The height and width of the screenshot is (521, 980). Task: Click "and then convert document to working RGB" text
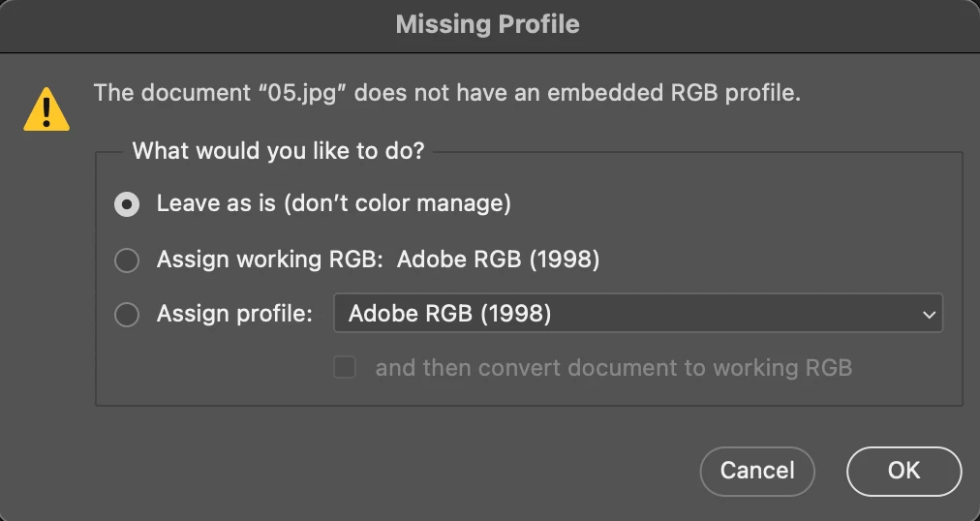pos(613,368)
